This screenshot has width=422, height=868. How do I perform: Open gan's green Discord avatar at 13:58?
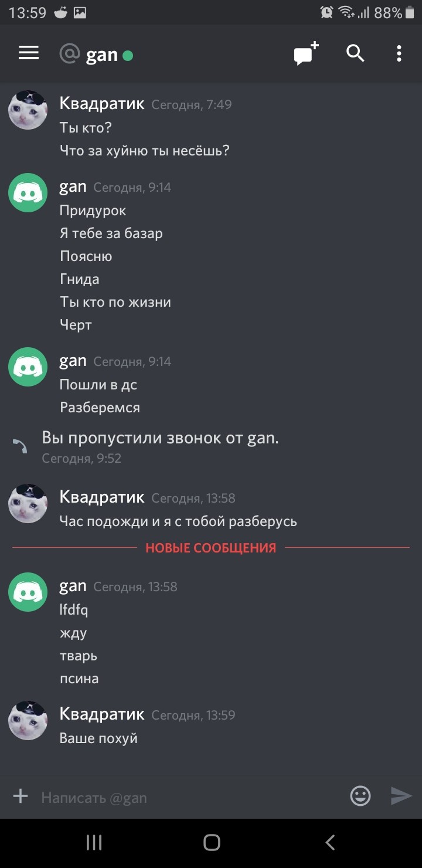click(28, 592)
